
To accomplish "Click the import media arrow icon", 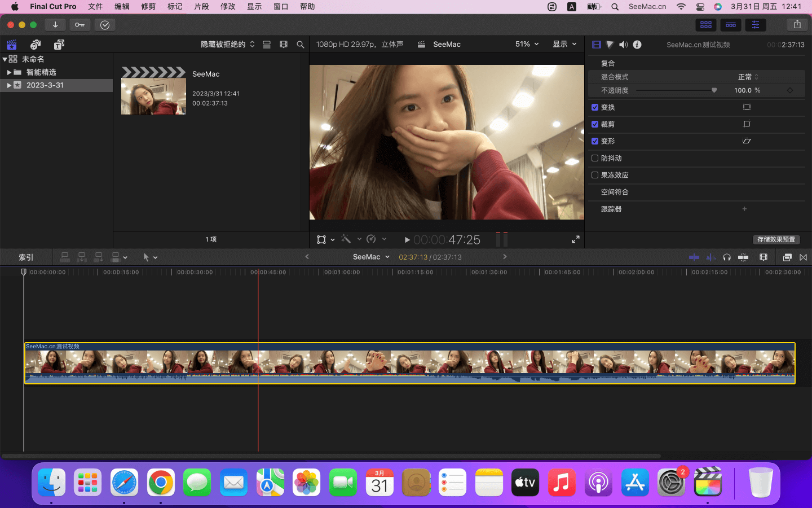I will tap(55, 25).
